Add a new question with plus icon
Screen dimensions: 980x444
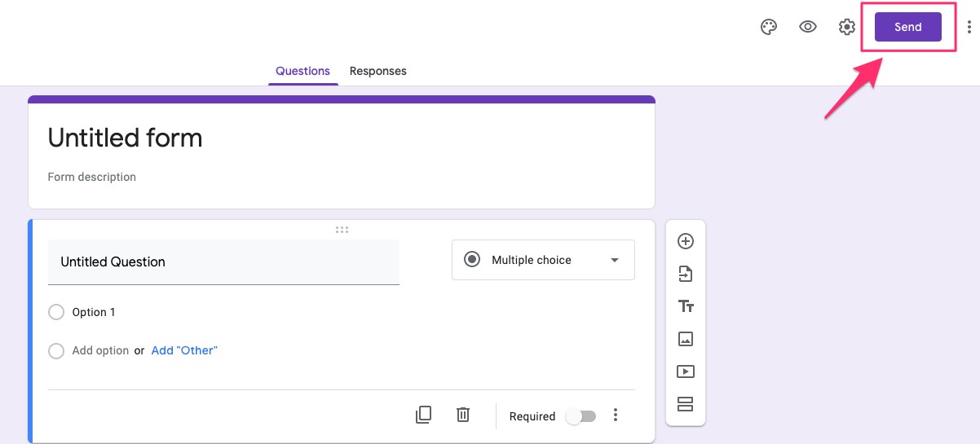pos(686,241)
